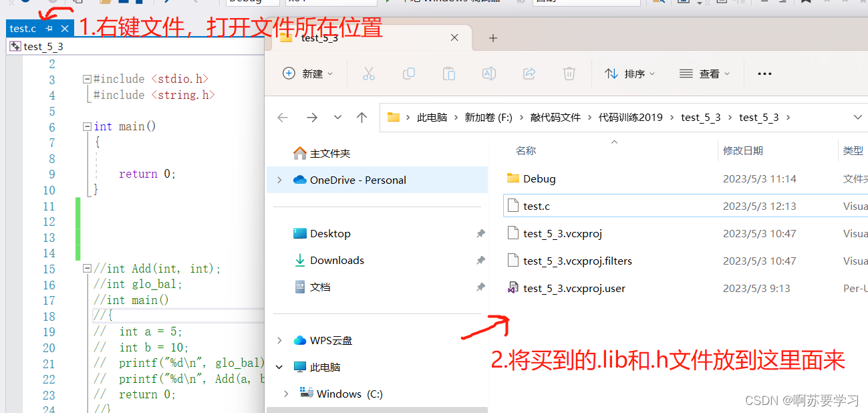Open the 新建 (New) menu button

pyautogui.click(x=308, y=74)
